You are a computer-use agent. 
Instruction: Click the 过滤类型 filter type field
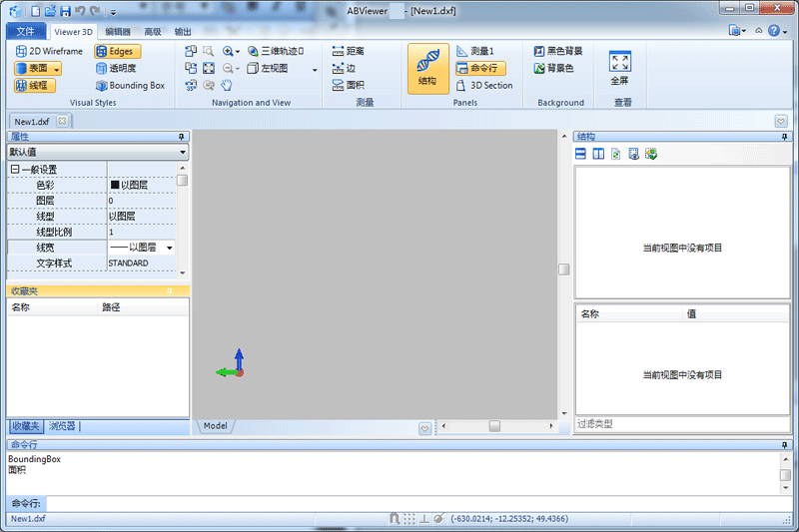pyautogui.click(x=682, y=423)
